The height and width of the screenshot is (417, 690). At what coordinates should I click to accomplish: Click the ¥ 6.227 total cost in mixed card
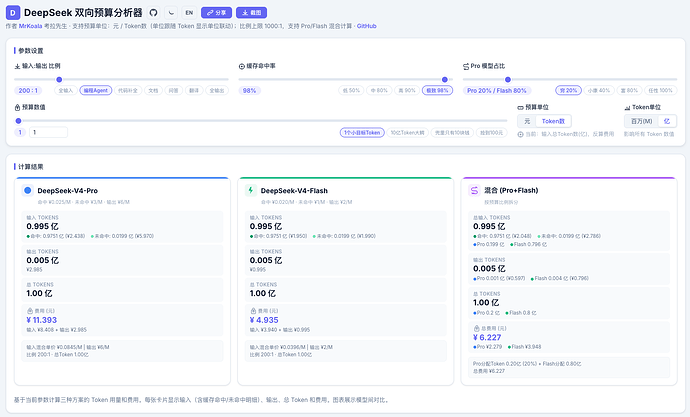pos(487,337)
